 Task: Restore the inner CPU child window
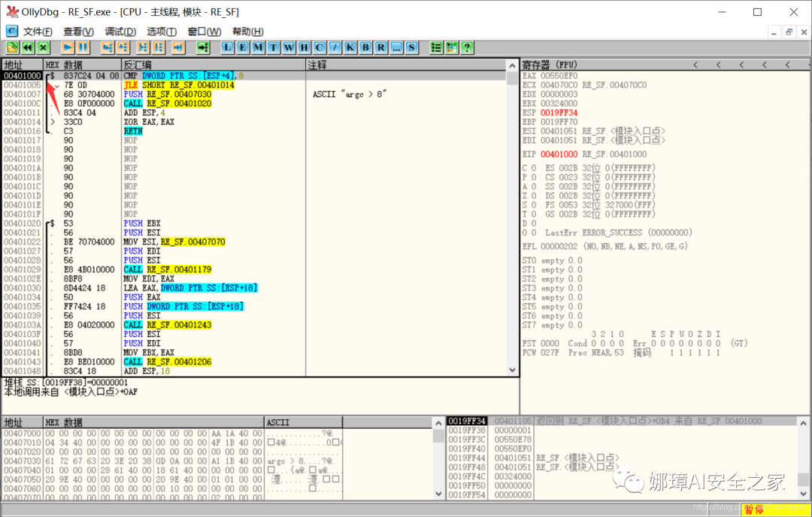(789, 32)
